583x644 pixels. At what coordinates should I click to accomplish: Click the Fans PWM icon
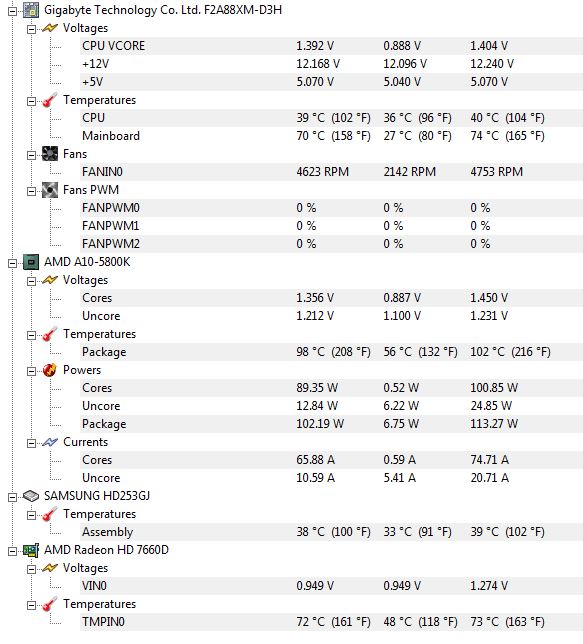tap(50, 190)
